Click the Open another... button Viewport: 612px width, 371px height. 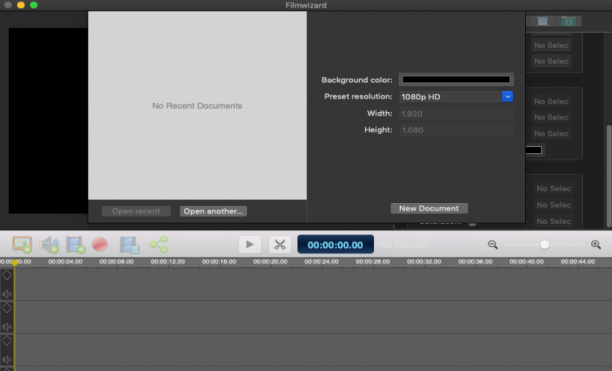click(213, 211)
